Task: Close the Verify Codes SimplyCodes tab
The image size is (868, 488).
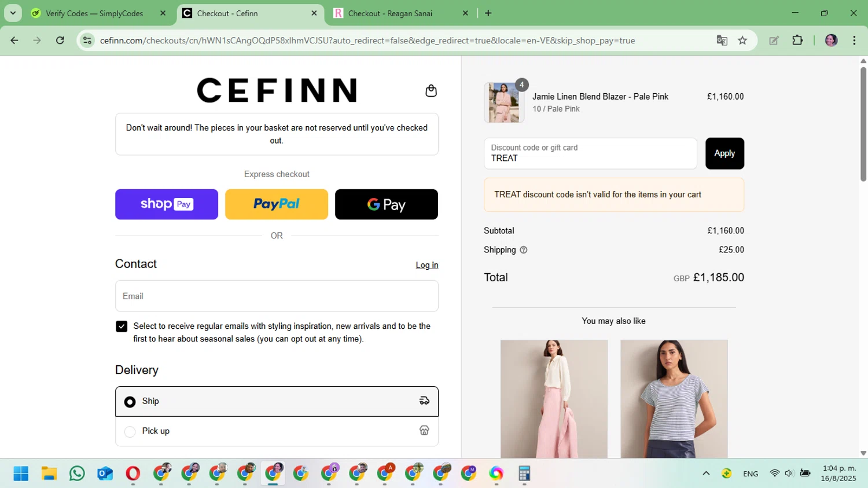Action: pyautogui.click(x=163, y=13)
